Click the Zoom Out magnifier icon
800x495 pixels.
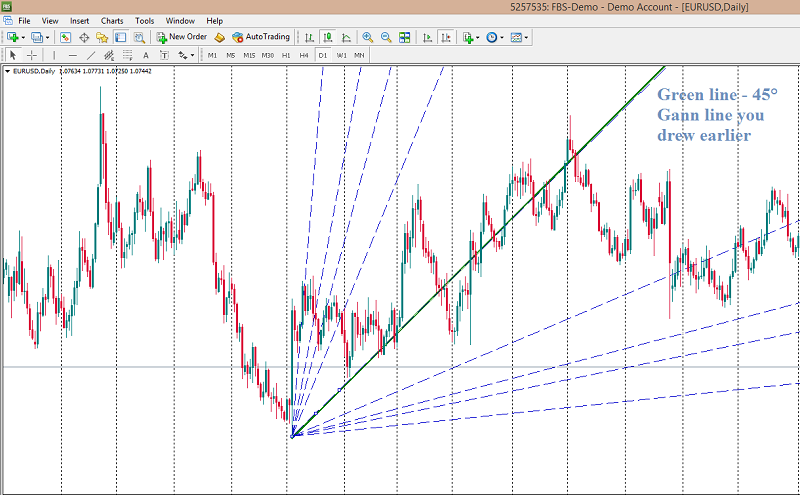coord(386,37)
